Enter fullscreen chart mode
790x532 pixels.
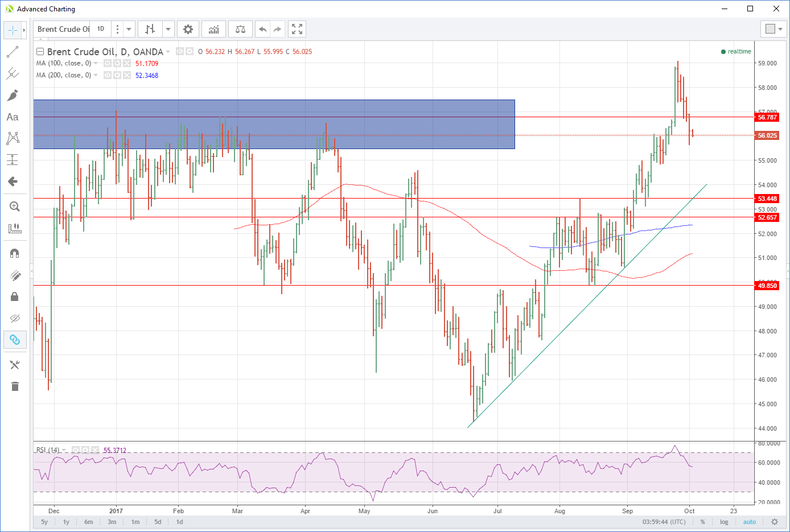[297, 29]
